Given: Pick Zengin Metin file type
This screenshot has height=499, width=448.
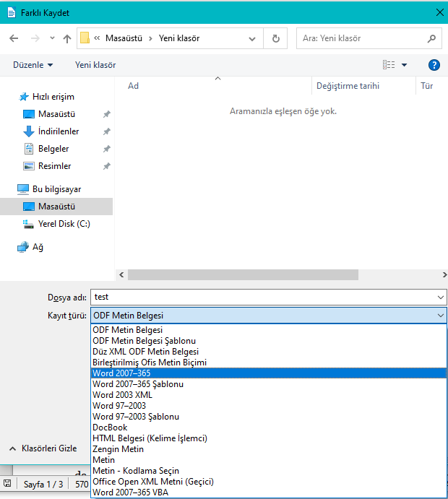Looking at the screenshot, I should click(118, 449).
